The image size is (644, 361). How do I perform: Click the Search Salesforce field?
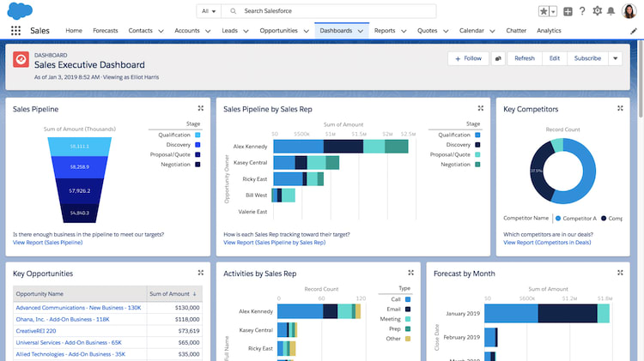point(329,11)
